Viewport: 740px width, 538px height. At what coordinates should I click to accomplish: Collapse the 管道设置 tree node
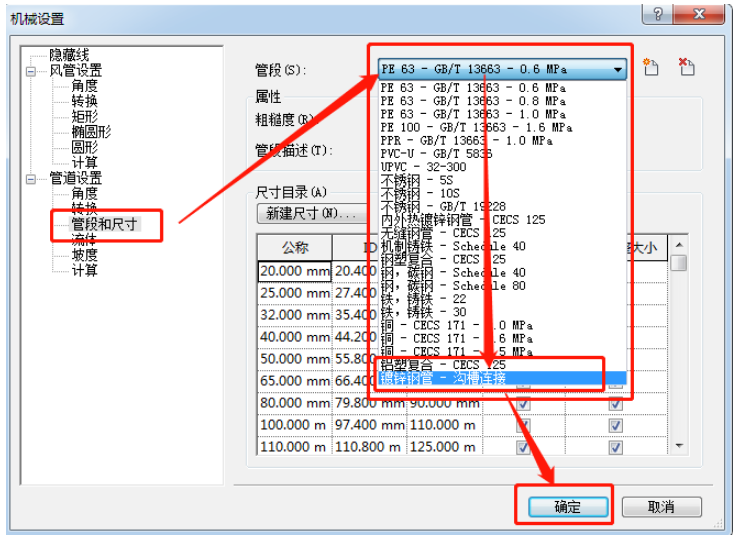coord(31,179)
